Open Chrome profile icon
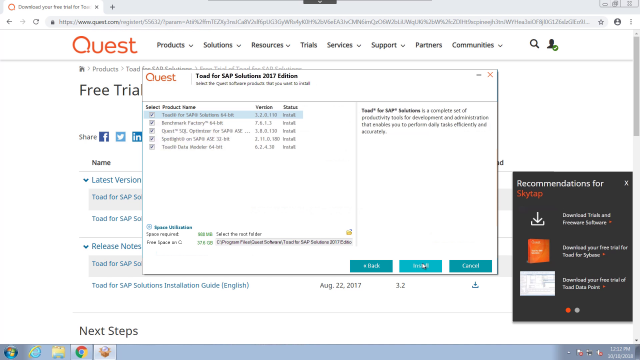This screenshot has width=640, height=360. tap(617, 22)
